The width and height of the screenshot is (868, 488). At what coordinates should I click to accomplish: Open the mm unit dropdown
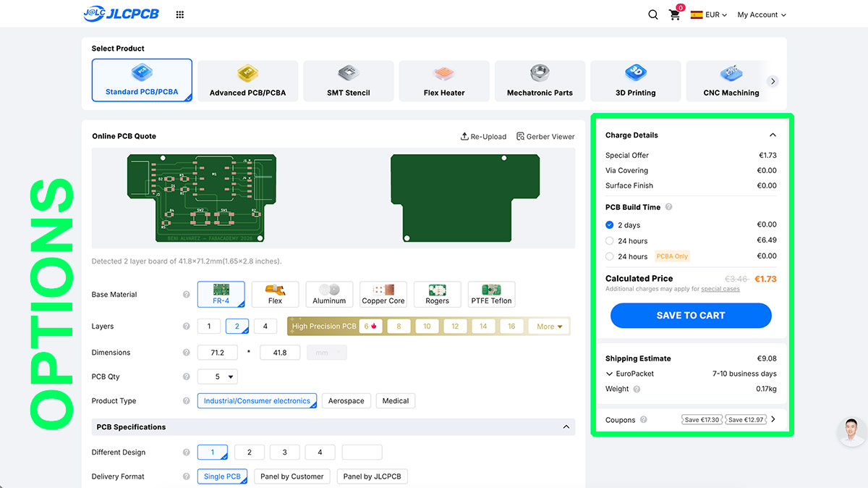click(327, 353)
